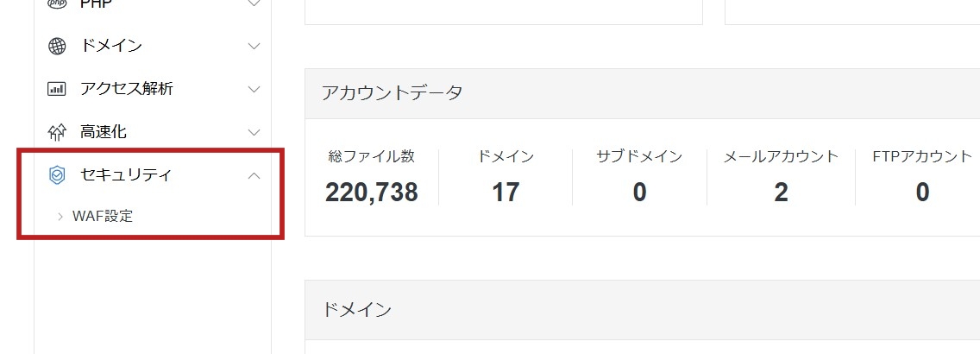The height and width of the screenshot is (354, 980).
Task: Click the ドメイン count 17
Action: pyautogui.click(x=506, y=192)
